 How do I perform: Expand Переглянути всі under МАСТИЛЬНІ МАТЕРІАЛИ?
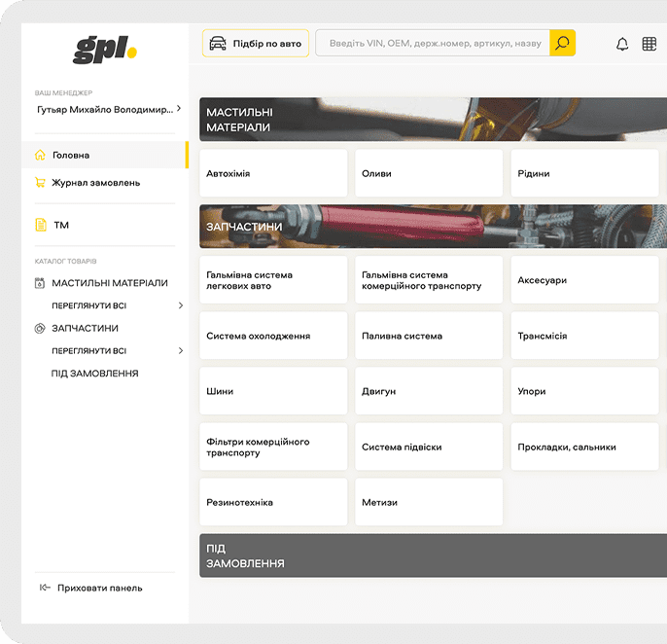(x=181, y=305)
